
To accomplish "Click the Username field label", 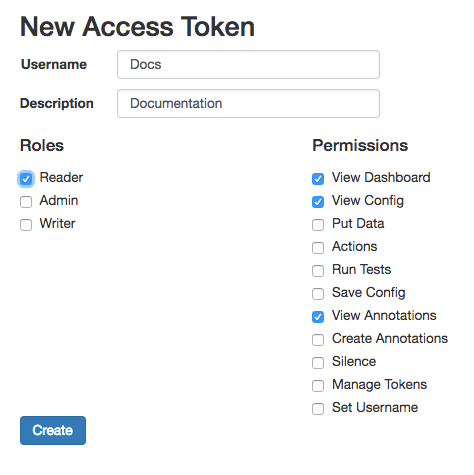I will pos(54,64).
